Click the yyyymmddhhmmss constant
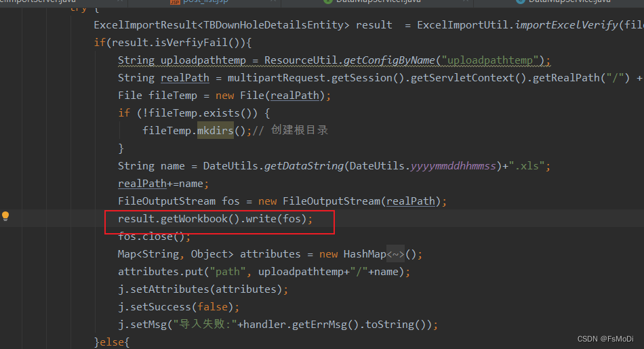This screenshot has height=349, width=644. tap(453, 166)
